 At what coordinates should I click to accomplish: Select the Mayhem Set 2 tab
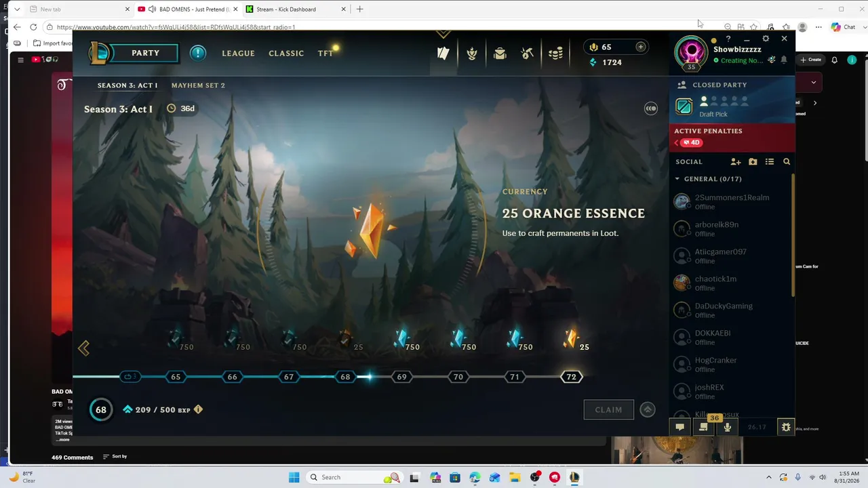tap(198, 85)
